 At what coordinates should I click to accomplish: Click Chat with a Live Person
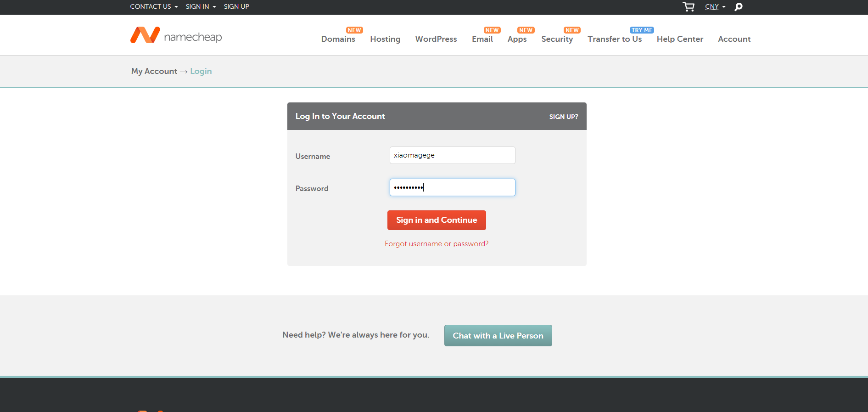click(x=498, y=336)
